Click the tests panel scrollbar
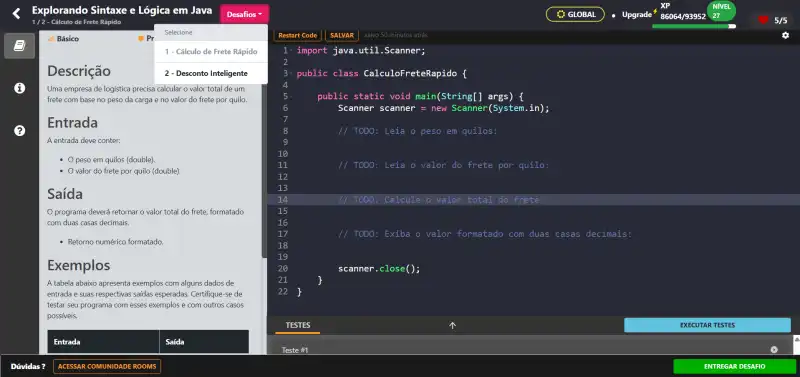Viewport: 800px width, 377px height. coord(796,344)
